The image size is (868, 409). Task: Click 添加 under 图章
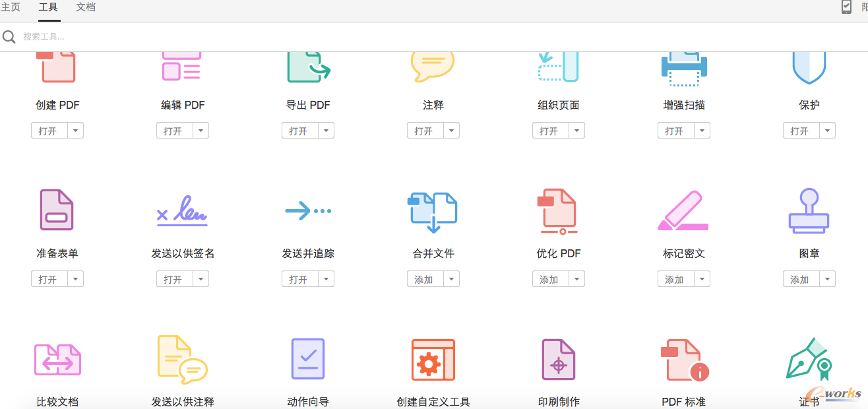[801, 279]
